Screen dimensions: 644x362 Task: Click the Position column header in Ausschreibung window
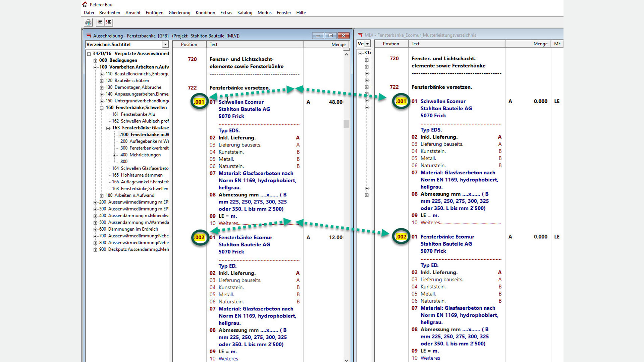pyautogui.click(x=189, y=44)
